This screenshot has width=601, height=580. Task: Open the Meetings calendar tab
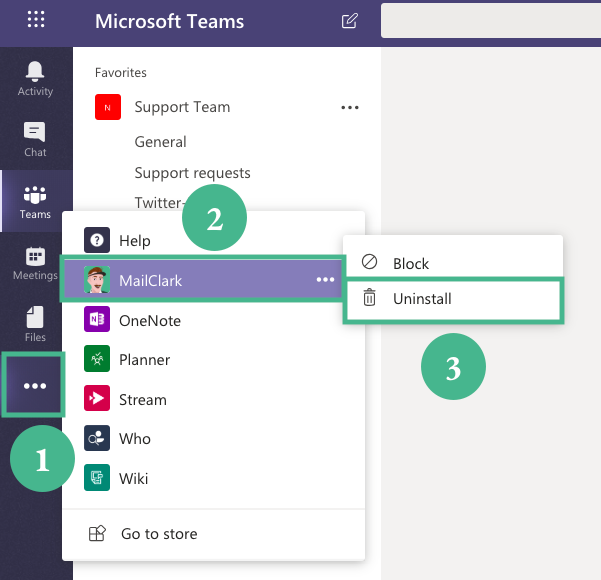pos(35,263)
